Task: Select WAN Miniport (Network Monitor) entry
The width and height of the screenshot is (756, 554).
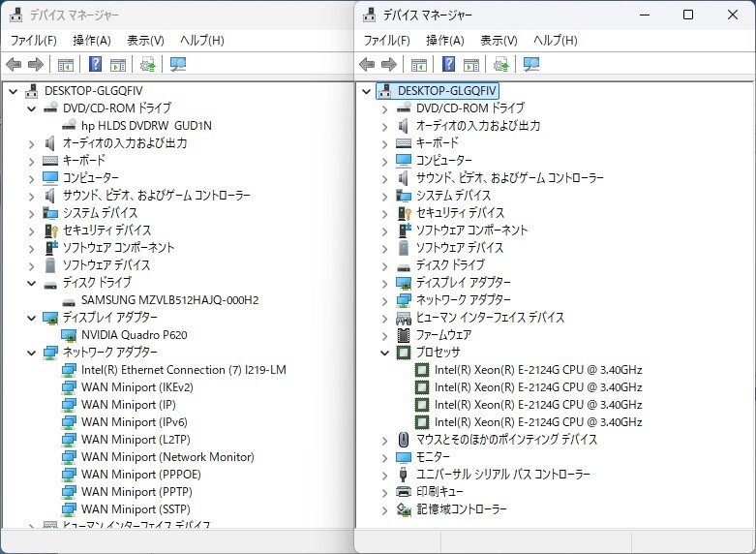Action: point(167,456)
